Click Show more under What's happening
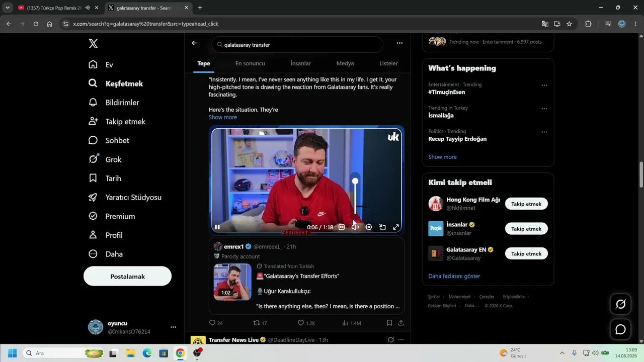 click(x=442, y=157)
